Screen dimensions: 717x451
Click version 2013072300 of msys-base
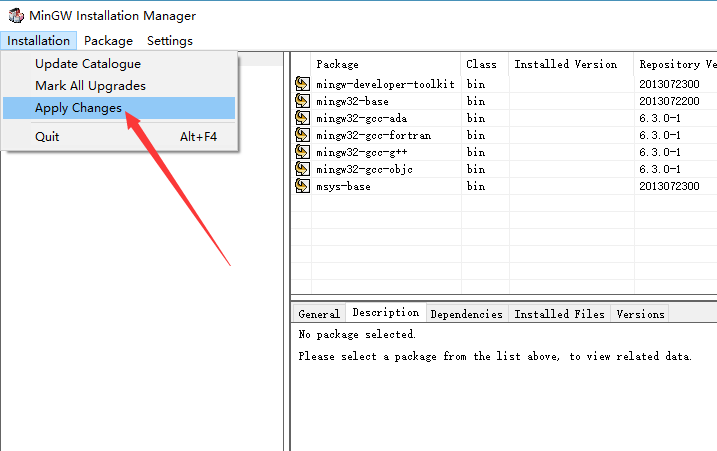coord(669,186)
